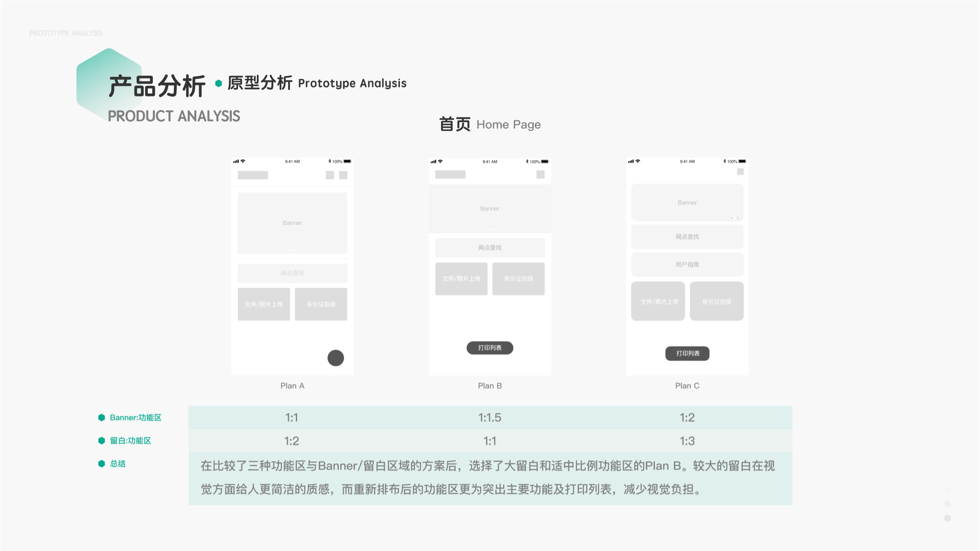Tap 身份证拍摄 tile in Plan B
Screen dimensions: 980x551
518,279
